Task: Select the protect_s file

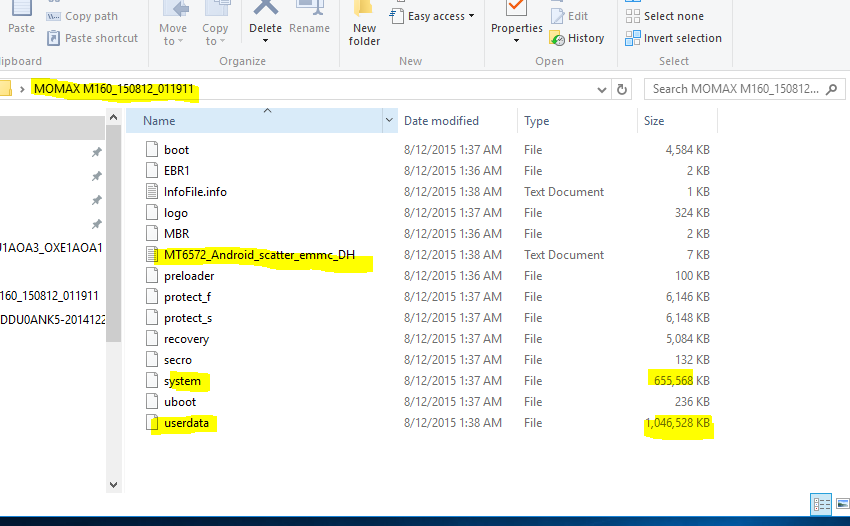Action: (x=188, y=318)
